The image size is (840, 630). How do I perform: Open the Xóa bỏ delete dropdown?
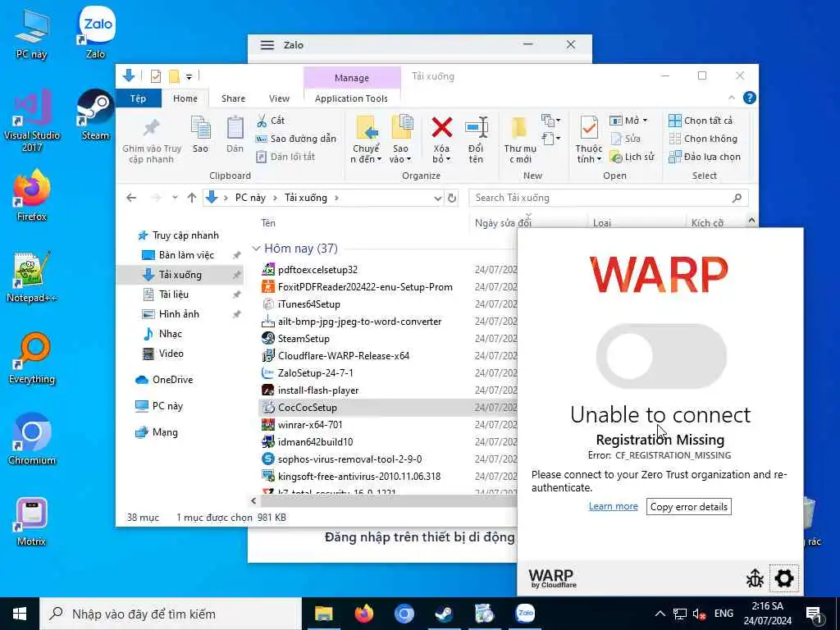pyautogui.click(x=441, y=139)
